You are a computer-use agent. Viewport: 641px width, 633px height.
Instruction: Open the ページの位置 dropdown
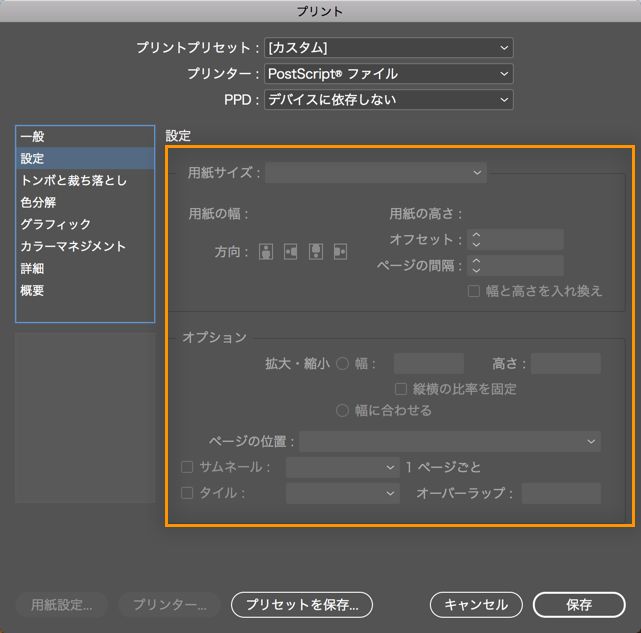coord(450,441)
